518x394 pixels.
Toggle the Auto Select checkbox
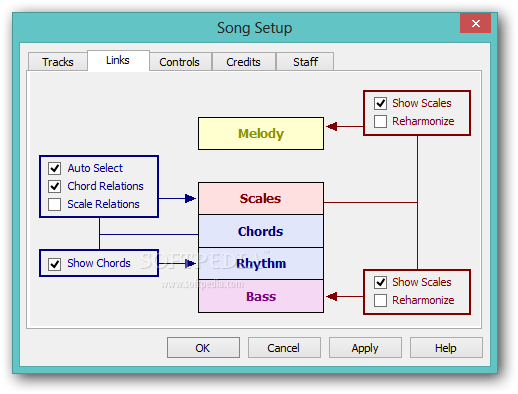click(54, 168)
